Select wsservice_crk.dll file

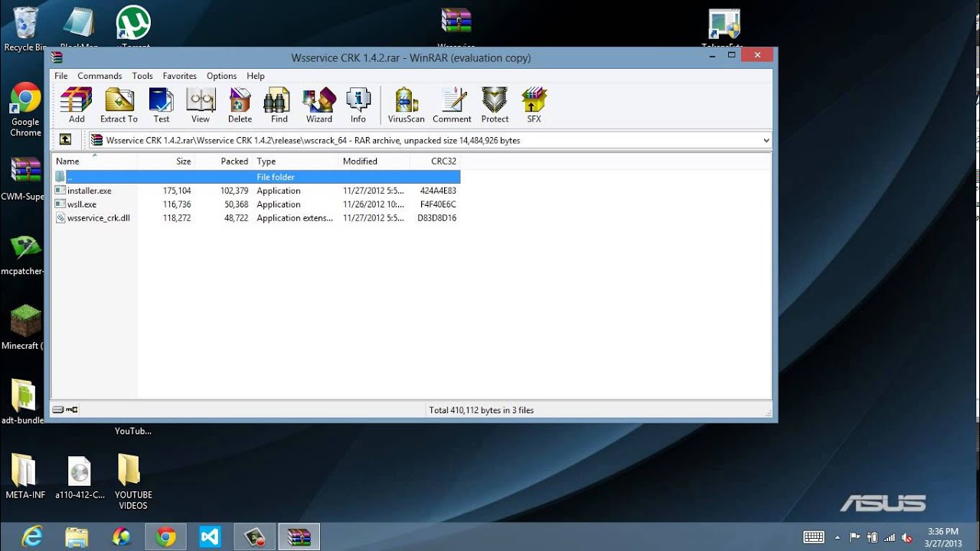pos(98,218)
